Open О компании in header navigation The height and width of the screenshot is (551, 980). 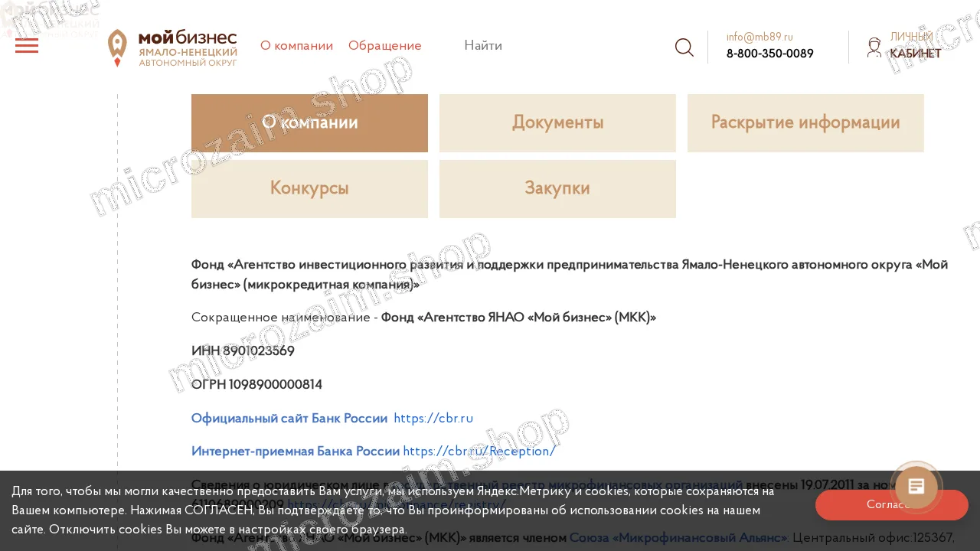tap(296, 46)
